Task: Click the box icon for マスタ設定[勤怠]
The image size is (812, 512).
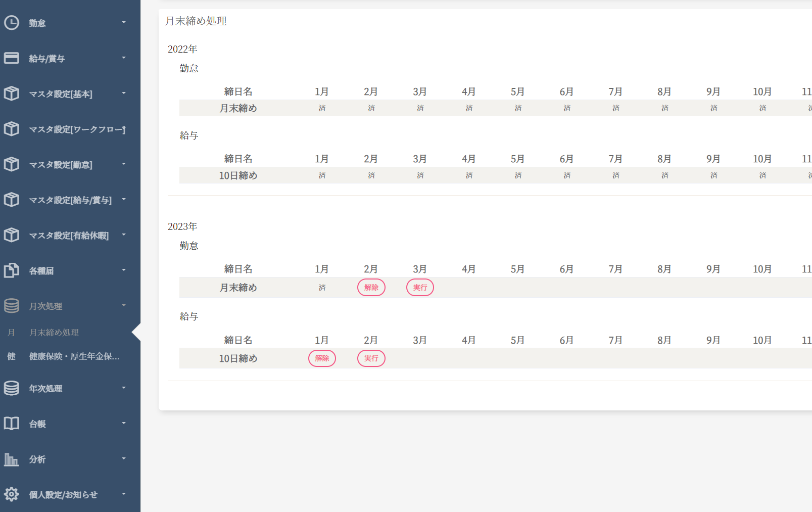Action: coord(11,164)
